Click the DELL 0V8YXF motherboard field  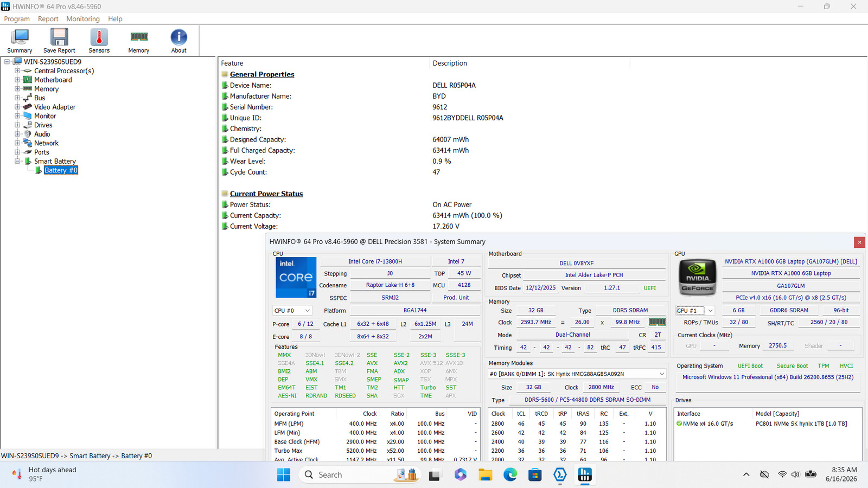click(577, 264)
